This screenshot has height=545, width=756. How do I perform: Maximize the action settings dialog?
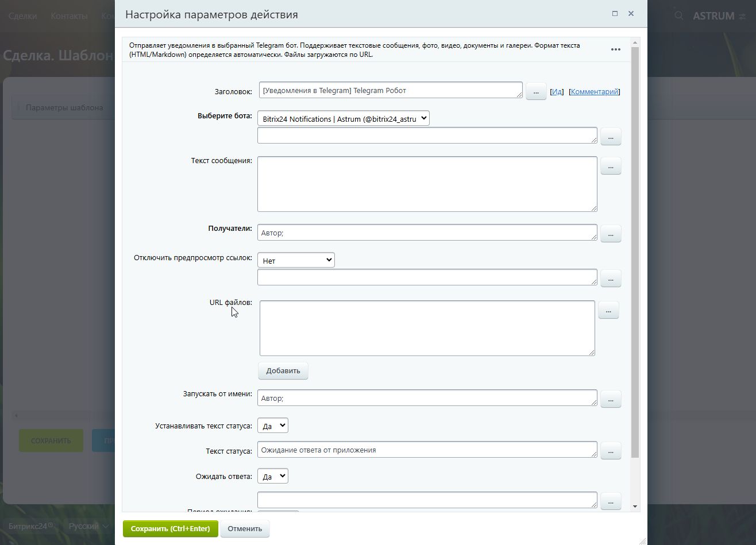pyautogui.click(x=615, y=14)
